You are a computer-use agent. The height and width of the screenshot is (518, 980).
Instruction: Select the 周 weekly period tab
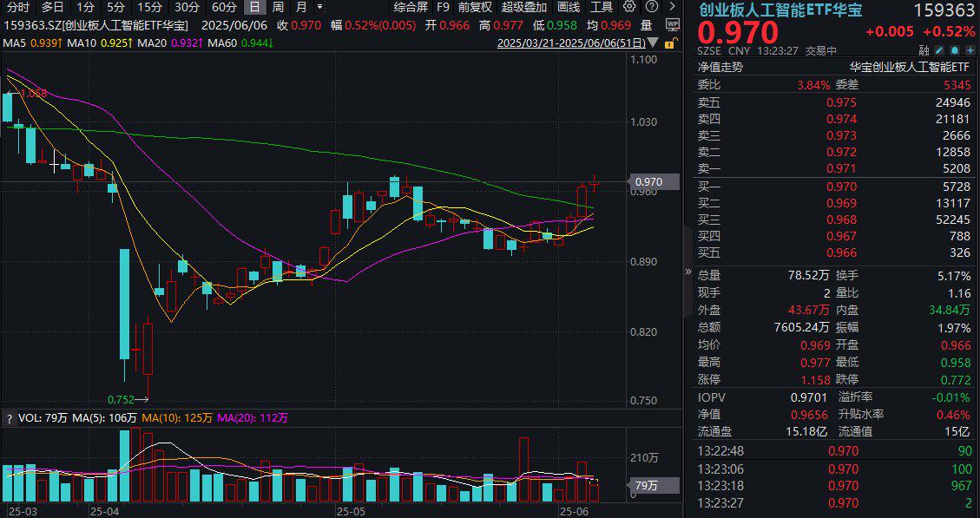click(x=278, y=8)
